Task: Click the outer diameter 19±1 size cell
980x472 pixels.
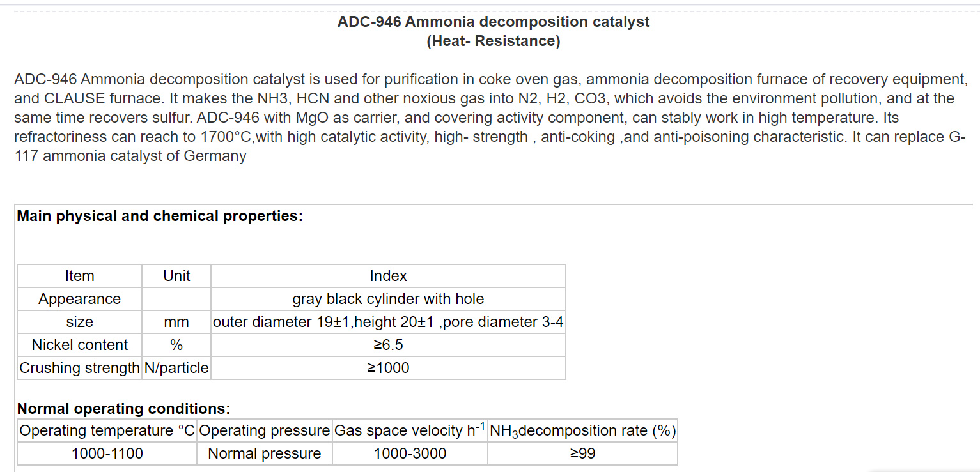Action: (x=388, y=322)
